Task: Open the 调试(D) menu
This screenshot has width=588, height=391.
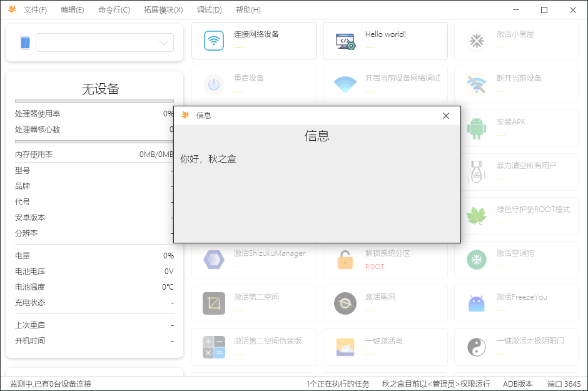Action: (x=209, y=10)
